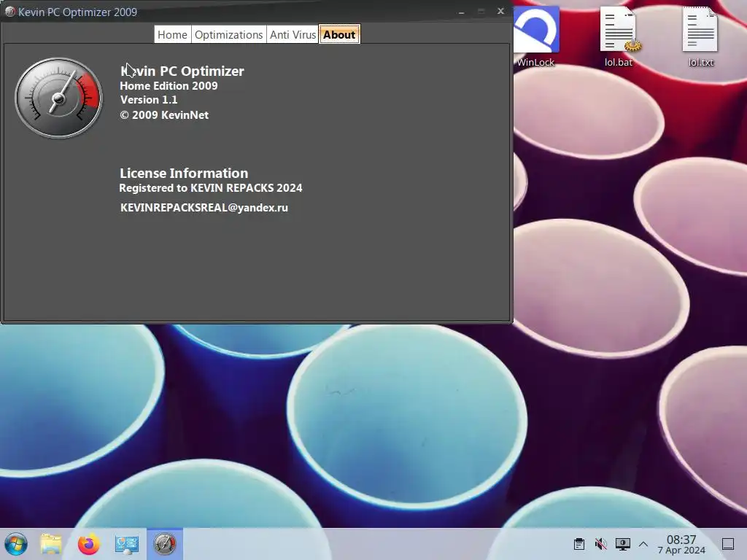Open the Start menu orb

pyautogui.click(x=16, y=544)
